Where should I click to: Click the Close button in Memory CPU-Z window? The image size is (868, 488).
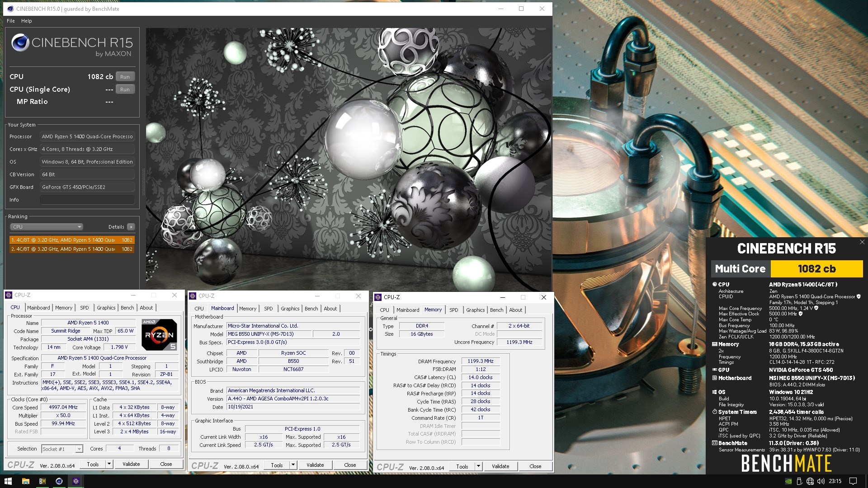coord(535,466)
